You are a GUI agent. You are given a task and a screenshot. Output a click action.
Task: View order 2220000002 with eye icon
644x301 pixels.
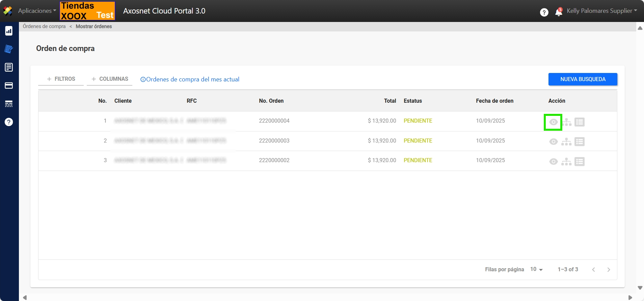pos(553,162)
